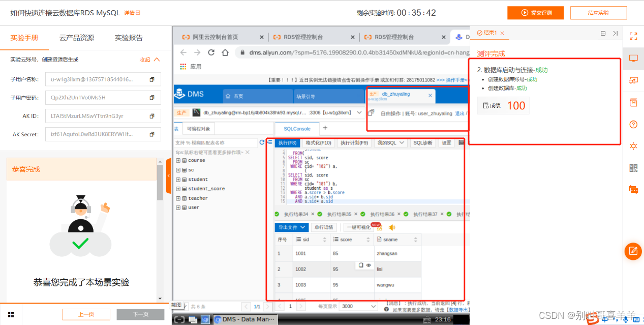
Task: Click the screen-switch icon in the right sidebar
Action: coord(633,80)
